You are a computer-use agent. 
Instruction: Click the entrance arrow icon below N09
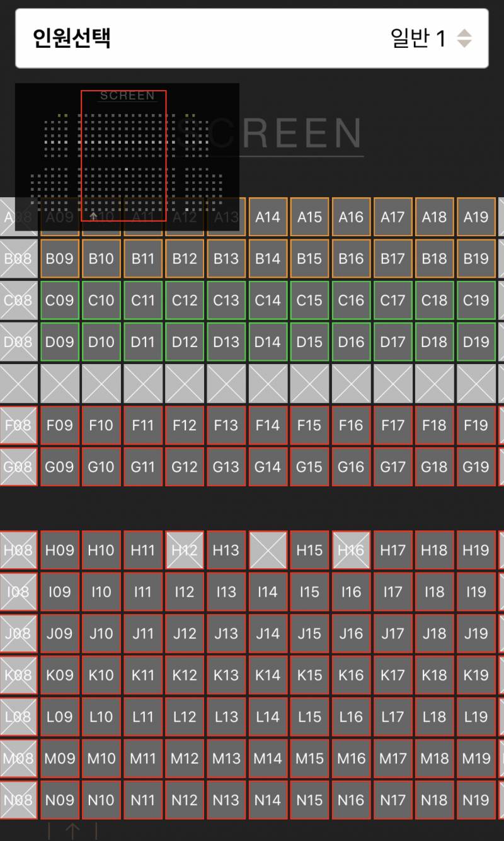point(72,831)
